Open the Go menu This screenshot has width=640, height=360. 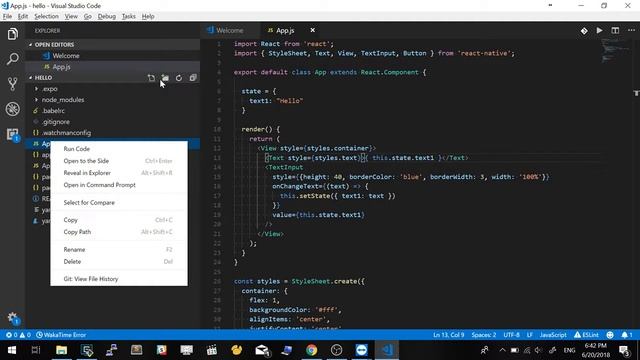(x=88, y=16)
